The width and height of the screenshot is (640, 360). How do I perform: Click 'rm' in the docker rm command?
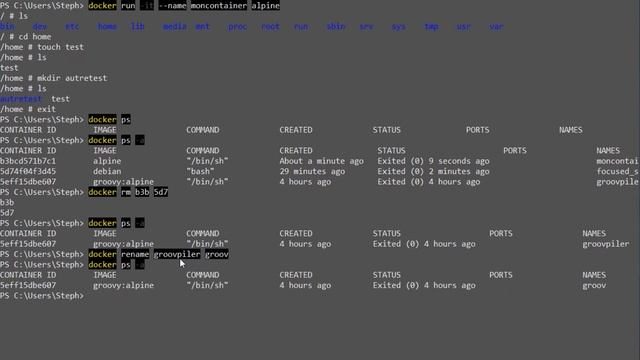tap(126, 192)
